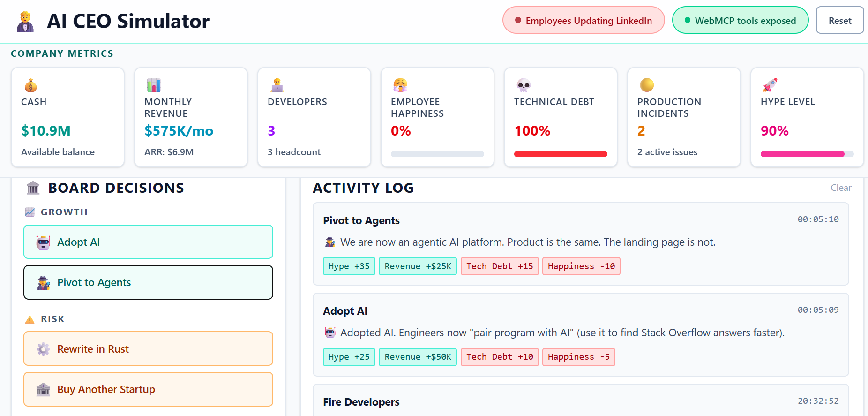
Task: Click the $10.9M cash value
Action: click(x=46, y=131)
